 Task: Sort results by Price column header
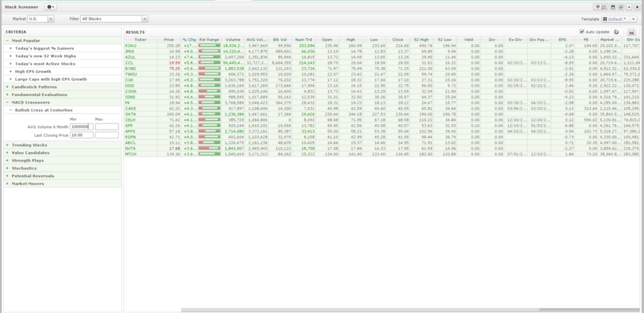pyautogui.click(x=169, y=40)
